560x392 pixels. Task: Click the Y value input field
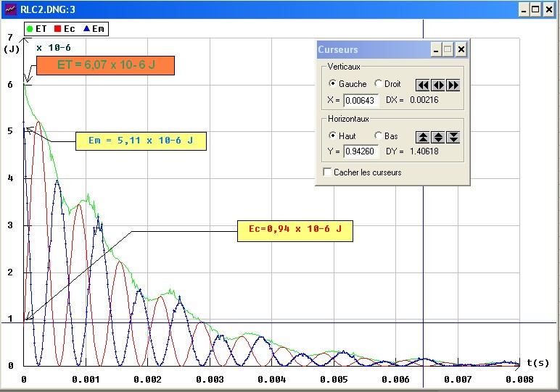(361, 152)
